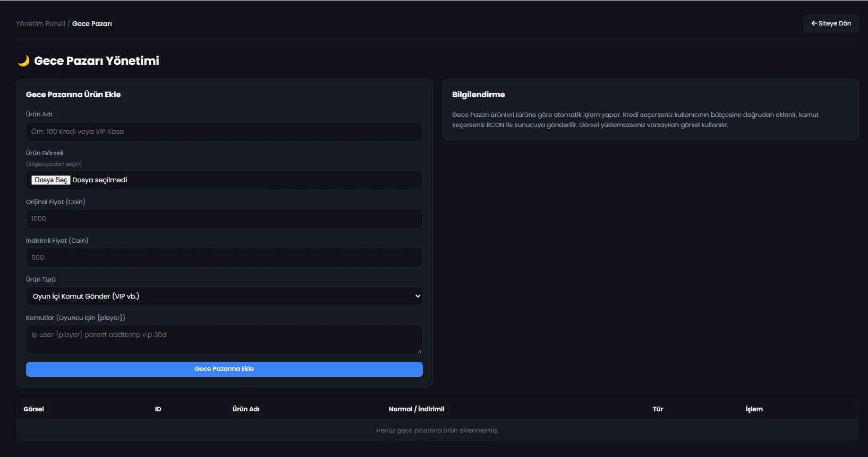The image size is (868, 457).
Task: Click the Dosya Seç file chooser button
Action: click(51, 180)
